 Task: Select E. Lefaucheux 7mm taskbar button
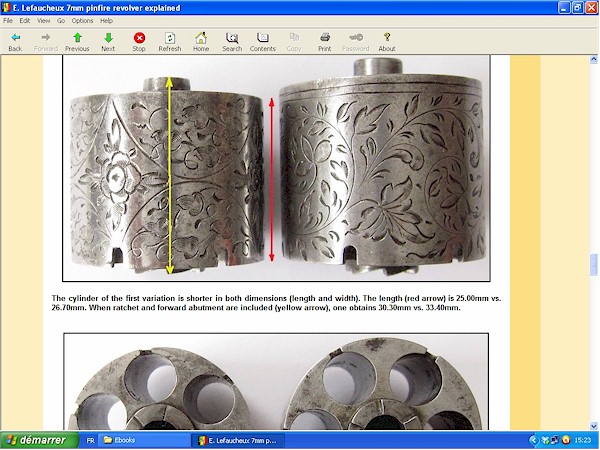tap(239, 440)
